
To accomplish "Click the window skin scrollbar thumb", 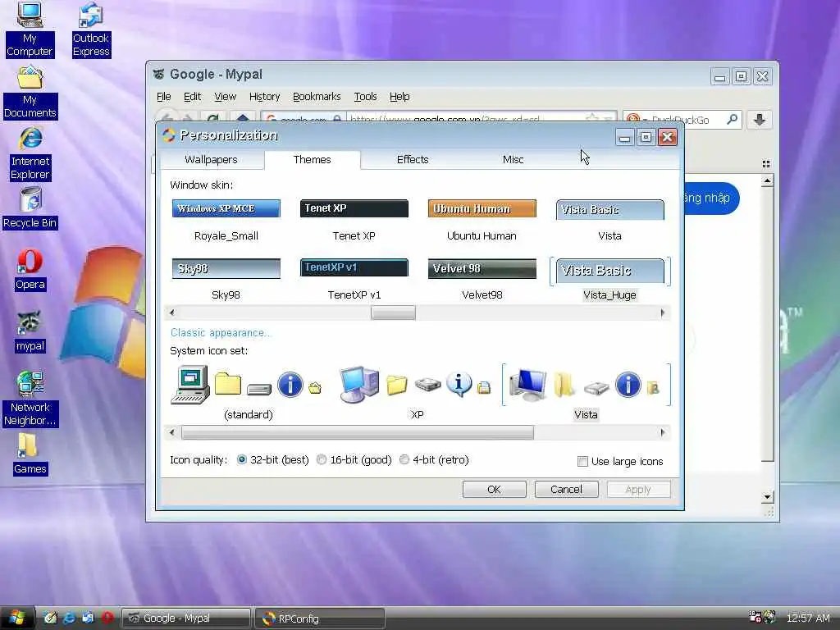I will pos(393,313).
